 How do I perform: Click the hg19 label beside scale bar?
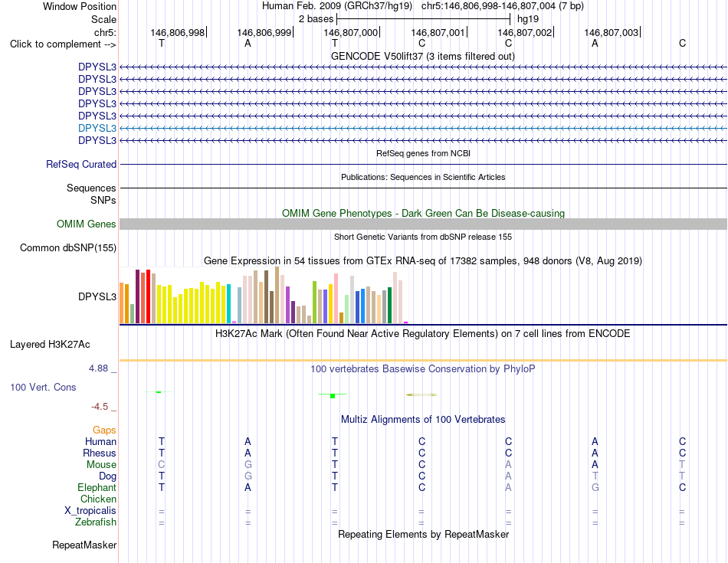[528, 19]
